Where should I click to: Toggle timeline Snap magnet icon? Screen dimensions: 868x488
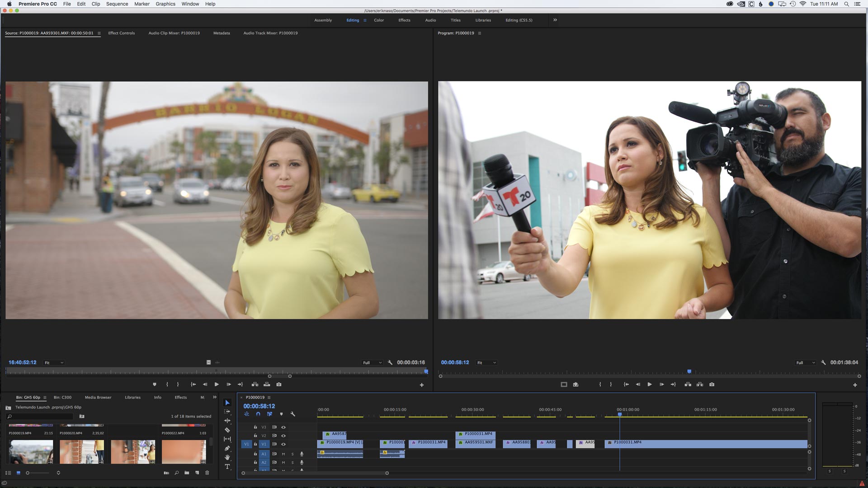click(258, 414)
